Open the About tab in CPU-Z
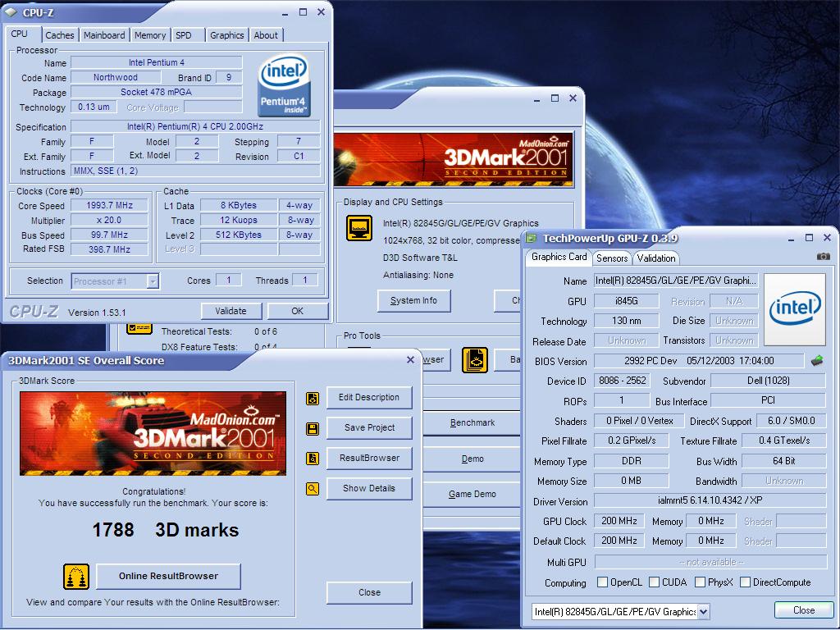The width and height of the screenshot is (840, 630). 266,34
